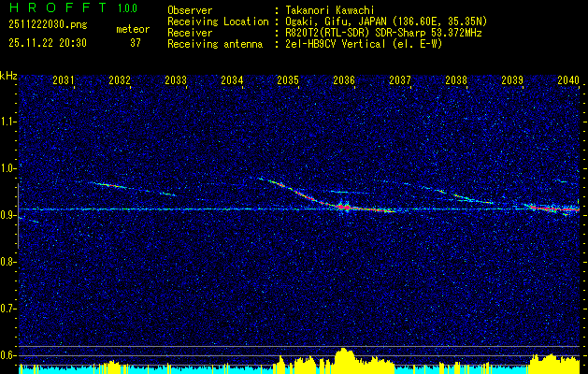This screenshot has height=374, width=588.
Task: Click the bright red meteor echo near 2036
Action: coord(344,207)
